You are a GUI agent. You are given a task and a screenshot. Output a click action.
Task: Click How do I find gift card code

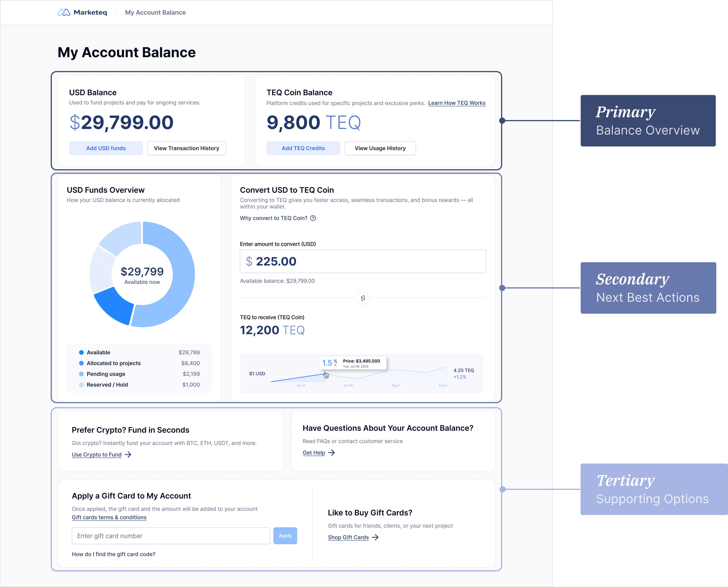coord(113,555)
